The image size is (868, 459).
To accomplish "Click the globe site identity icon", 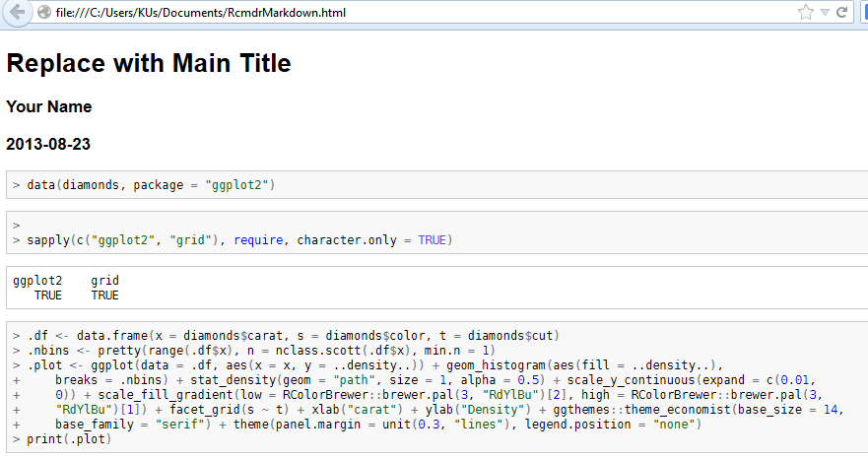I will coord(43,13).
